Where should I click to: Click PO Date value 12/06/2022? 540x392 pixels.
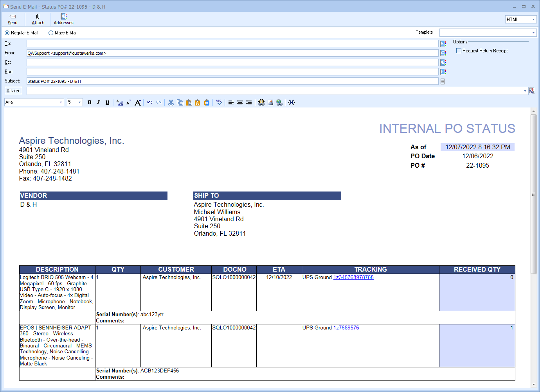(x=478, y=156)
